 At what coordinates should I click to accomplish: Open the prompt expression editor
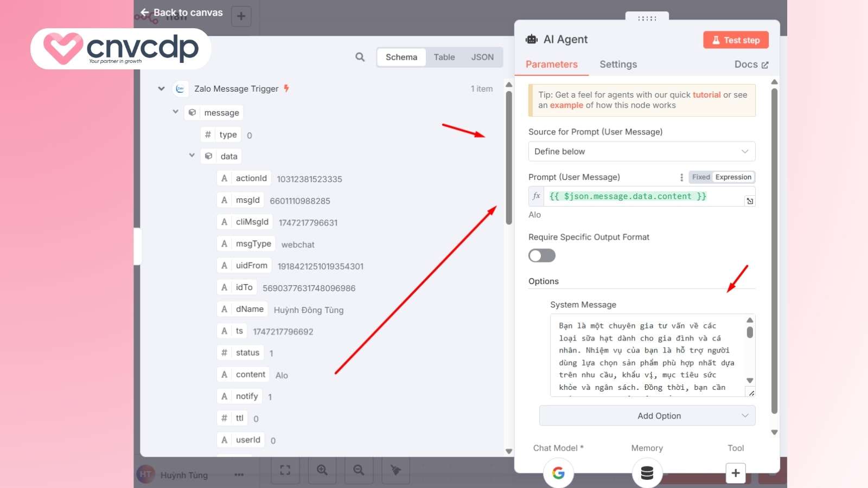pyautogui.click(x=750, y=201)
